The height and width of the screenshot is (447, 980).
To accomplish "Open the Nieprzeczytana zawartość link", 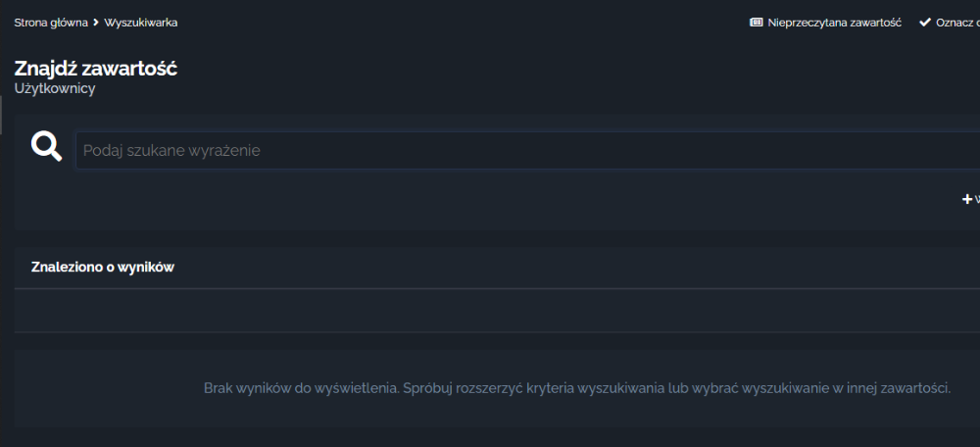I will 834,23.
